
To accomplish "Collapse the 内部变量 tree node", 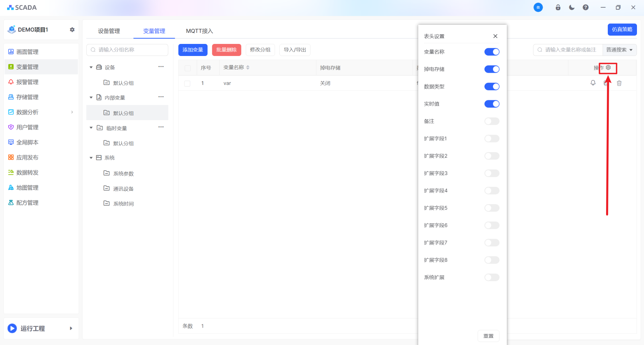I will 91,98.
